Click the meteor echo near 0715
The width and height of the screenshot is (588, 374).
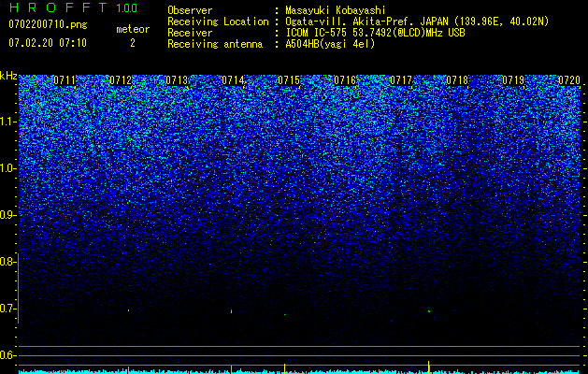[284, 314]
